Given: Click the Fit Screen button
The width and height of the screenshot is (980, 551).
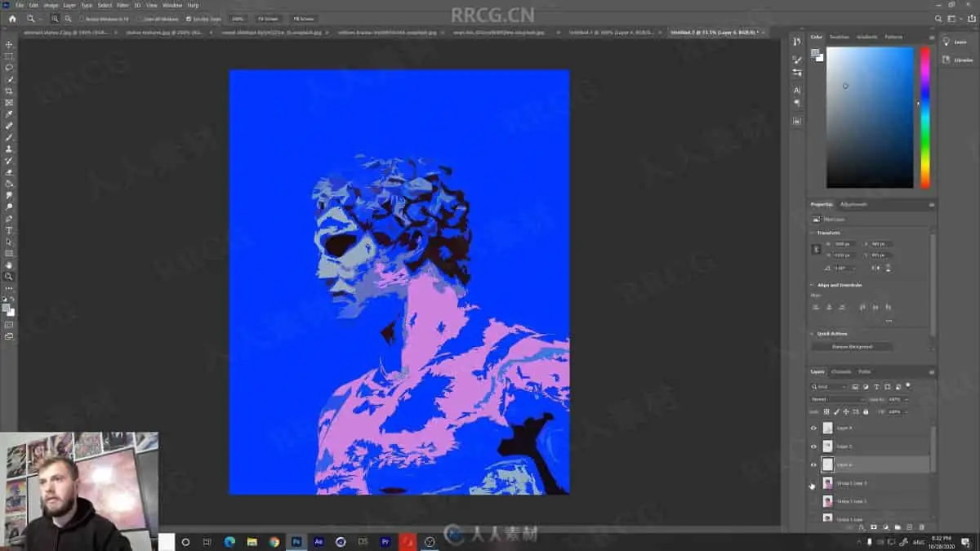Looking at the screenshot, I should [x=267, y=18].
